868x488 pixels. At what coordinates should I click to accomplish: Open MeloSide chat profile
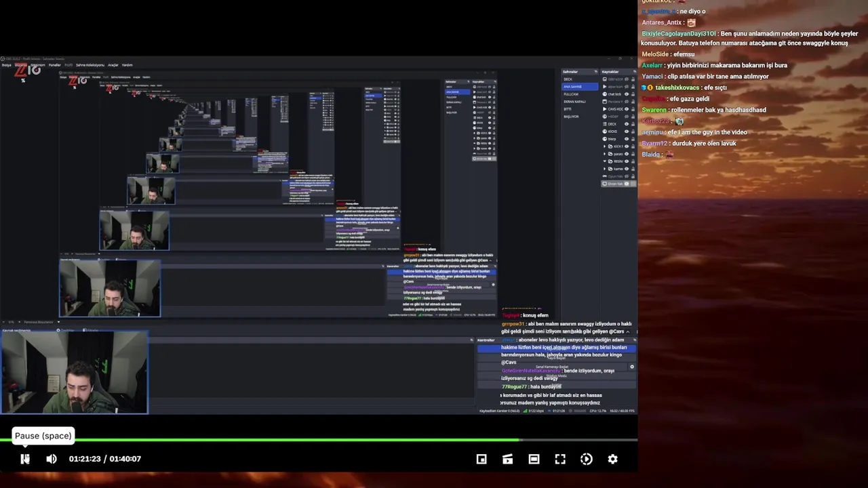(655, 54)
